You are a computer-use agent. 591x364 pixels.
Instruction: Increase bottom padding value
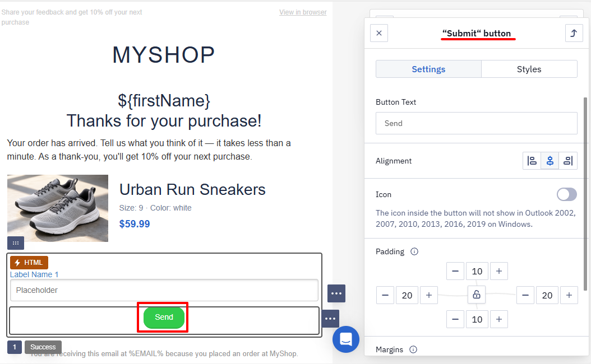[498, 319]
